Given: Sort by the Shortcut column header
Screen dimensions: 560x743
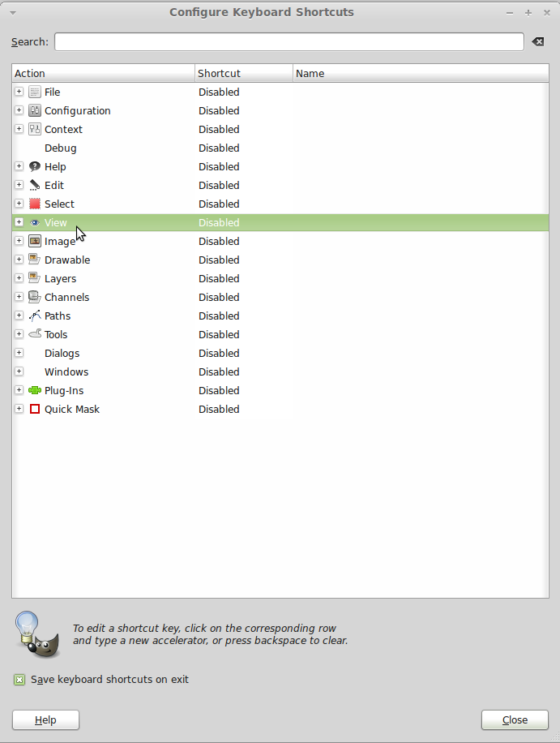Looking at the screenshot, I should coord(244,74).
